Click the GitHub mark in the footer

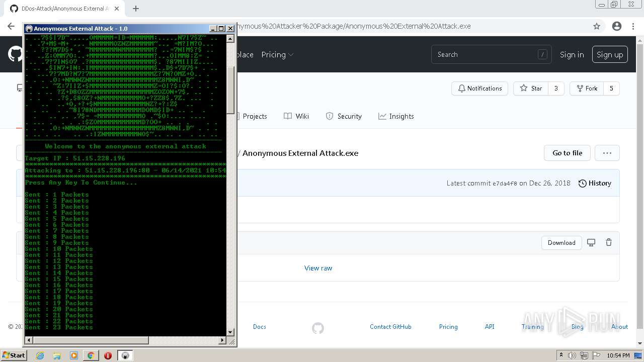pos(318,328)
